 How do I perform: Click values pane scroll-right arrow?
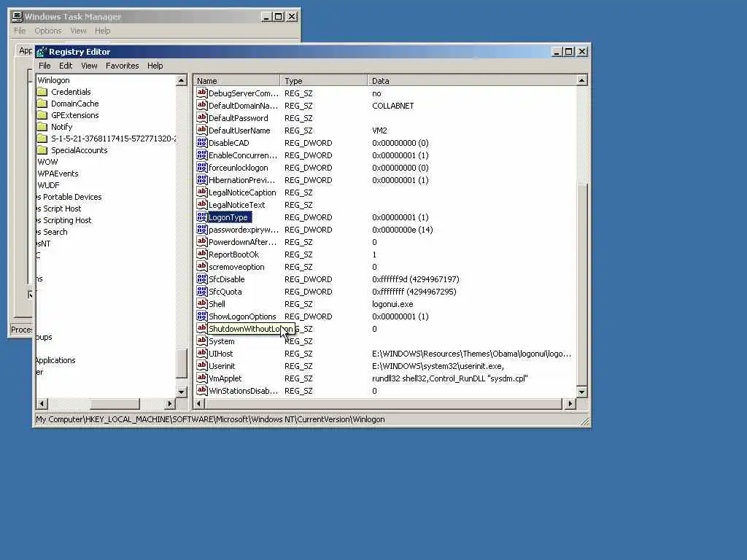[570, 403]
